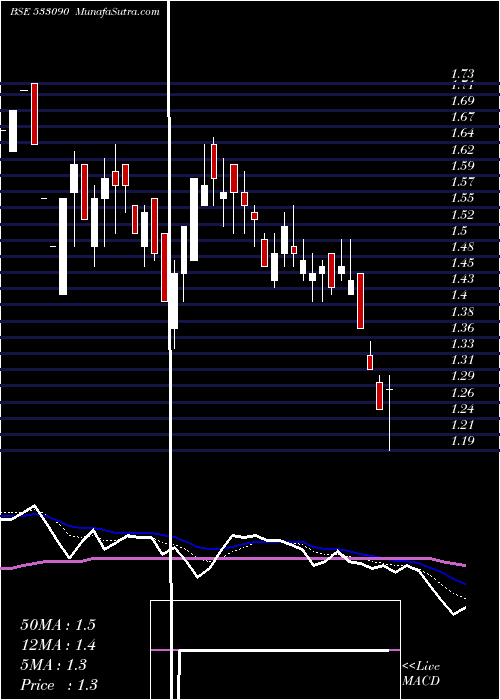Click the 1.62 price axis label
The image size is (500, 700).
[x=462, y=149]
